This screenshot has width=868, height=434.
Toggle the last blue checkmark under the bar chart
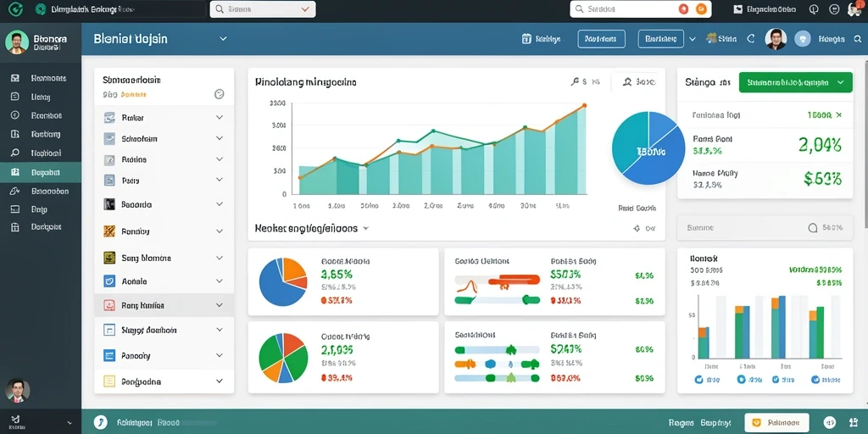coord(815,380)
